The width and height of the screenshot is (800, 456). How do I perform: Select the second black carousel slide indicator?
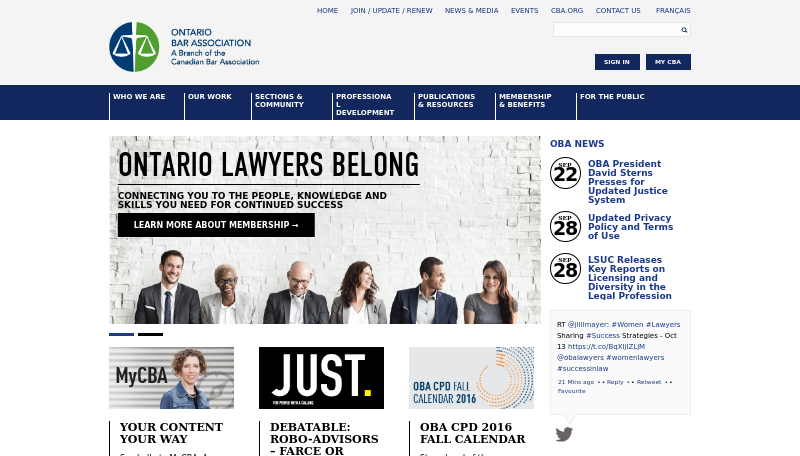[151, 335]
